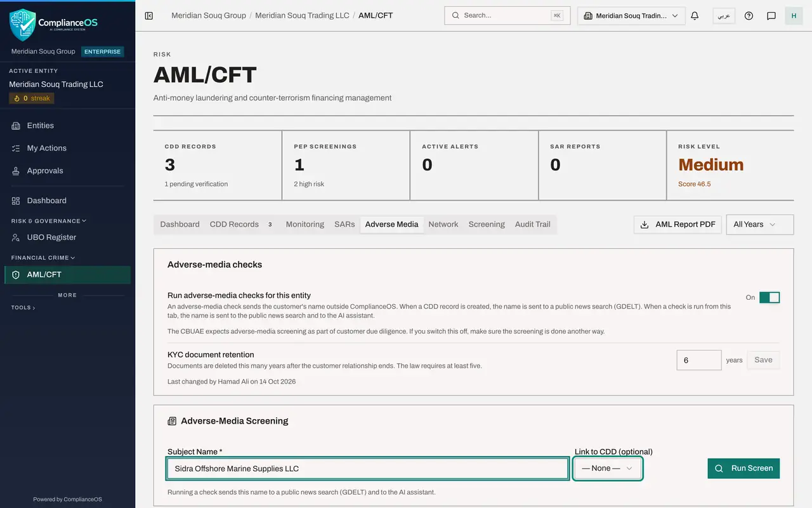The height and width of the screenshot is (508, 812).
Task: Click the Approvals stamp icon
Action: [16, 171]
